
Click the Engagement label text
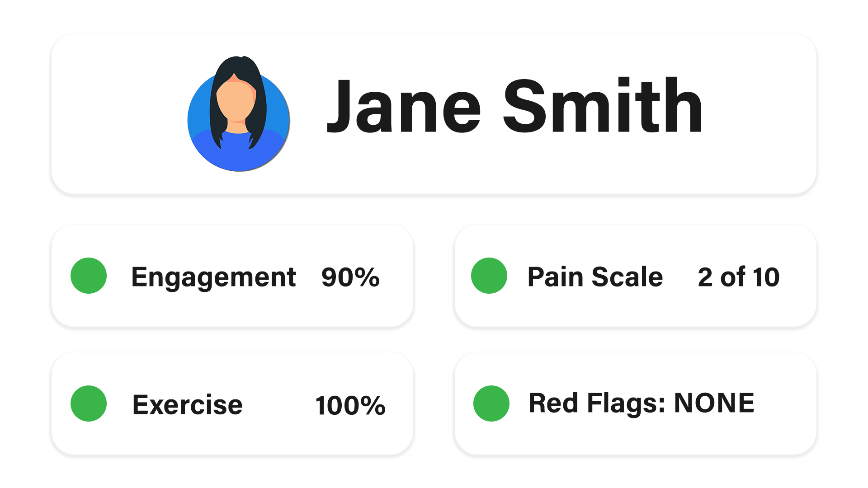[213, 277]
